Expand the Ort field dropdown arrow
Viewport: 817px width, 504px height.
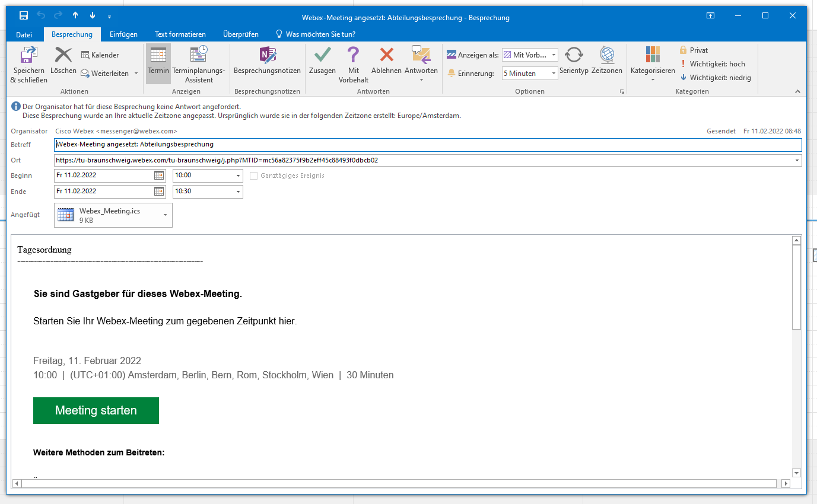797,161
